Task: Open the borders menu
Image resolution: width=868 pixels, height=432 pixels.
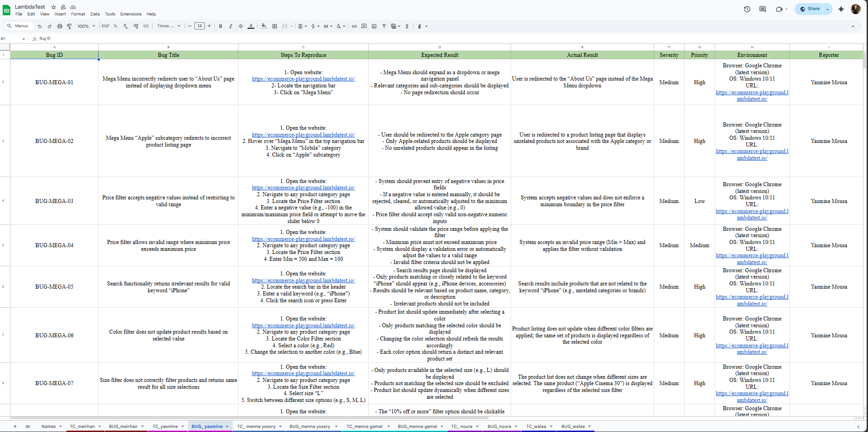Action: point(274,26)
